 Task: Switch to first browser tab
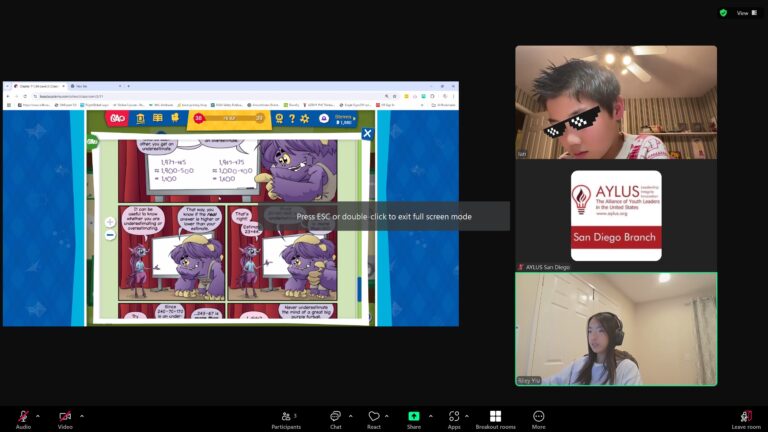[x=39, y=86]
